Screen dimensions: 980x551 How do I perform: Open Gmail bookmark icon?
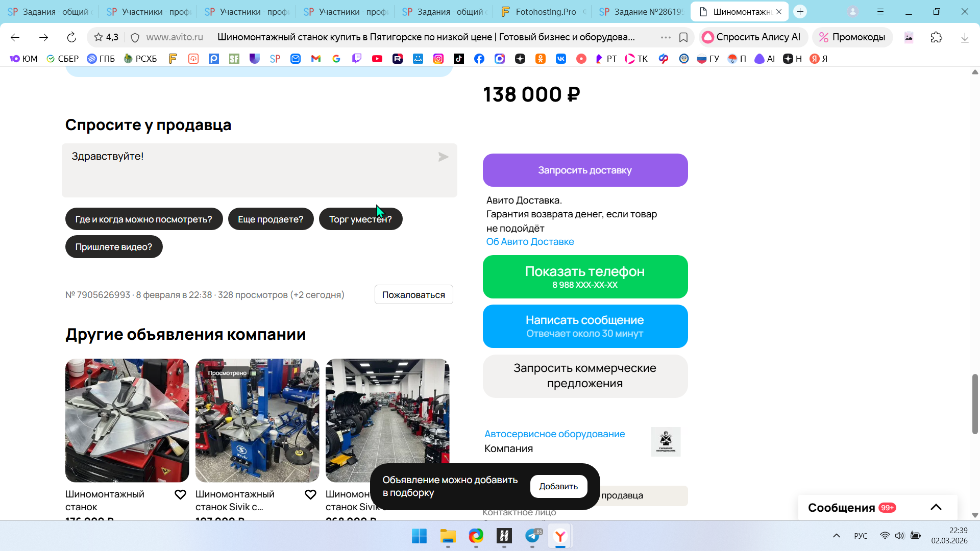[316, 59]
